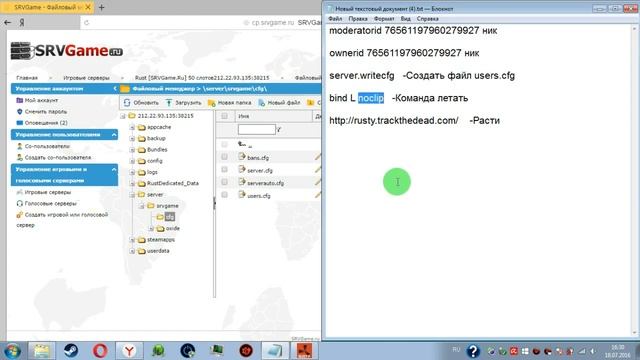Viewport: 640px width, 360px height.
Task: Open the Правка menu in Notepad
Action: coord(358,19)
